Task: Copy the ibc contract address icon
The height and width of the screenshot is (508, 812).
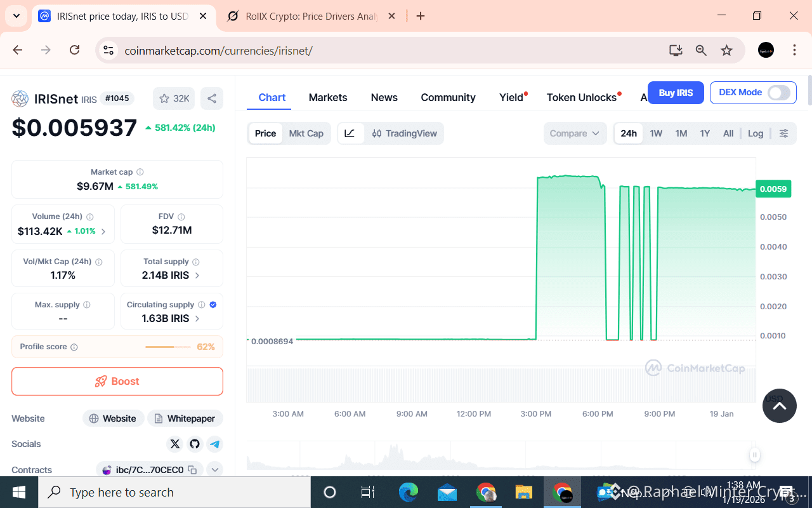Action: pos(192,470)
